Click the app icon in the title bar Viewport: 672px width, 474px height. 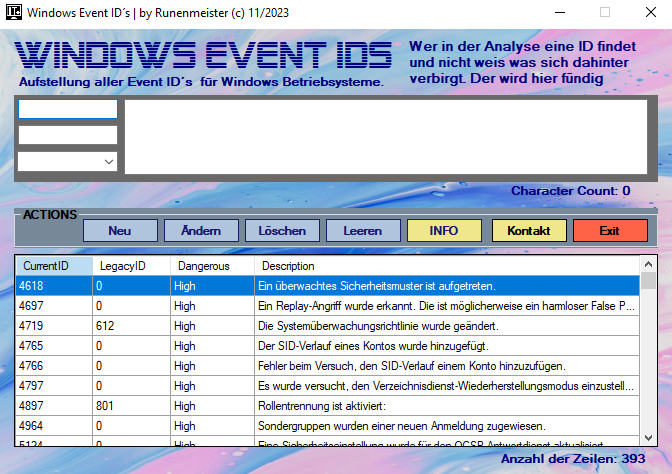12,14
